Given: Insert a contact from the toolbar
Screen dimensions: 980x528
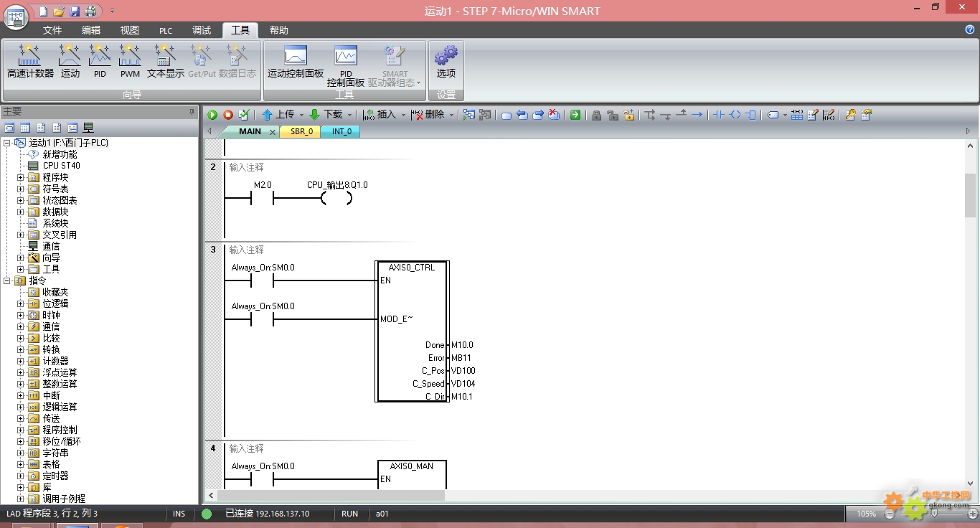Looking at the screenshot, I should [x=719, y=115].
